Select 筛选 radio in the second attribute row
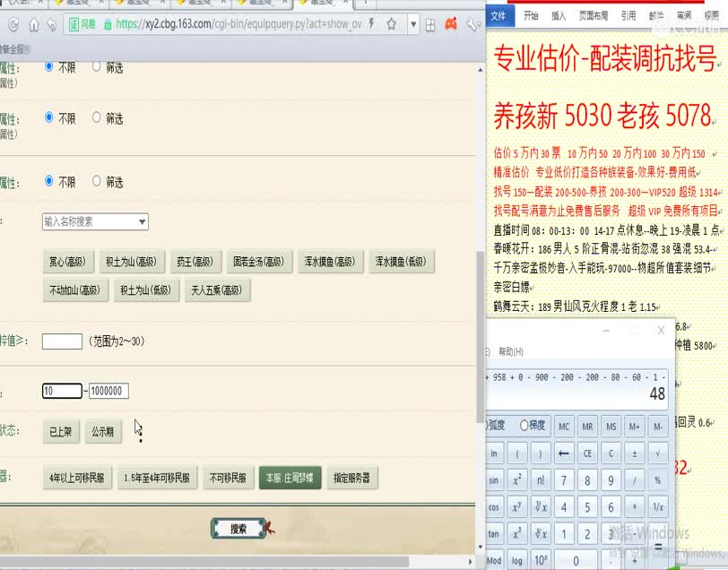 tap(96, 117)
